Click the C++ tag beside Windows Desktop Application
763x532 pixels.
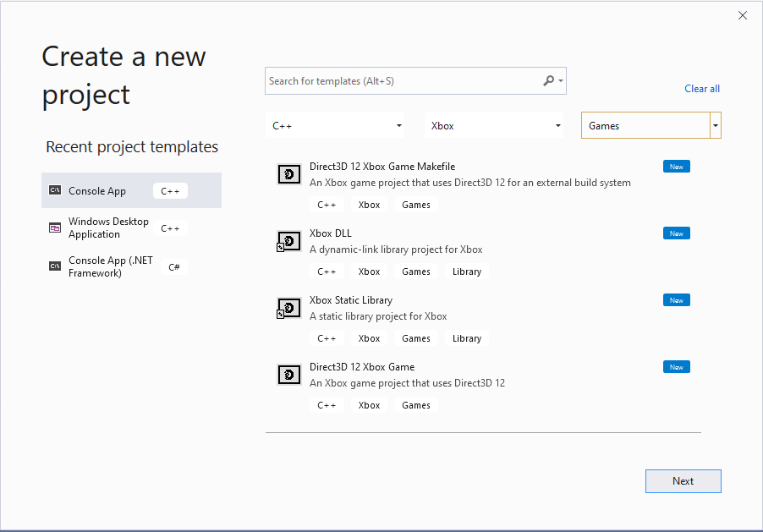tap(170, 228)
